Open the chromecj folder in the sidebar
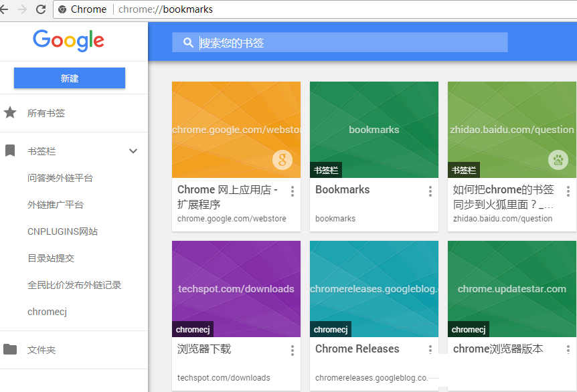This screenshot has height=392, width=577. click(47, 312)
